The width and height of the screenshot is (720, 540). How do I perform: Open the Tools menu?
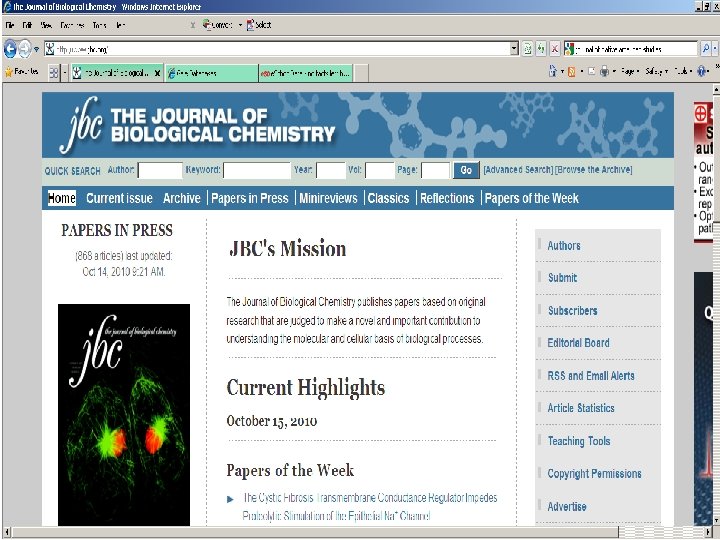click(x=99, y=25)
